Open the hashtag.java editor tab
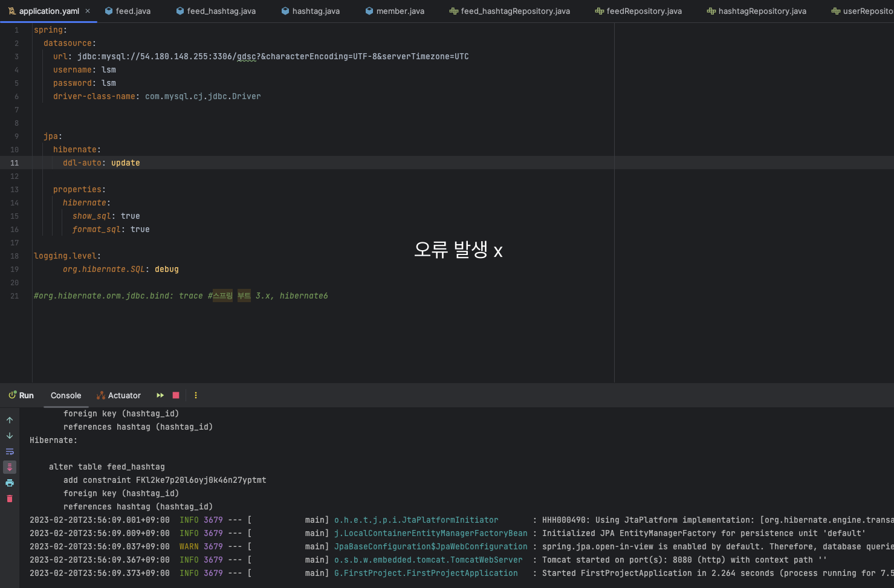This screenshot has height=588, width=894. tap(310, 11)
